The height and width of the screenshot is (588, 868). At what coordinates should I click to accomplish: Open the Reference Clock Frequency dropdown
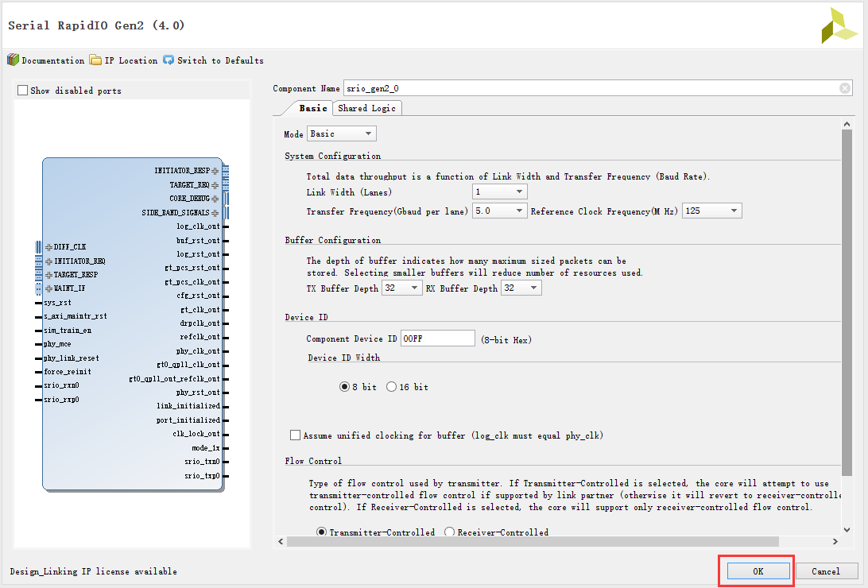711,211
